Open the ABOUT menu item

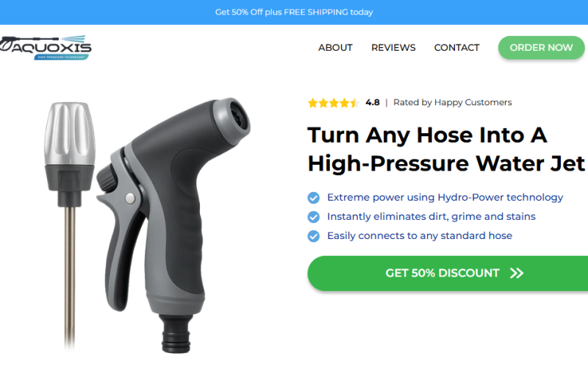[335, 48]
